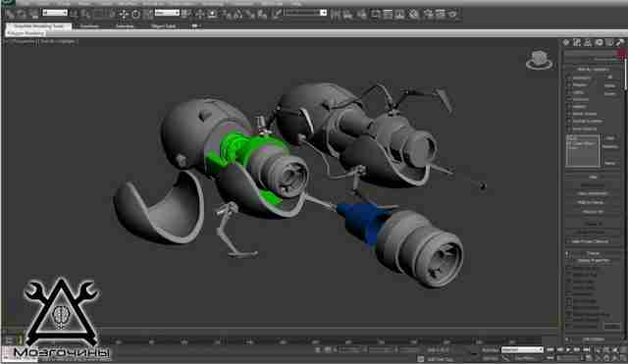The image size is (628, 364).
Task: Select the Rotate transform tool
Action: [136, 15]
